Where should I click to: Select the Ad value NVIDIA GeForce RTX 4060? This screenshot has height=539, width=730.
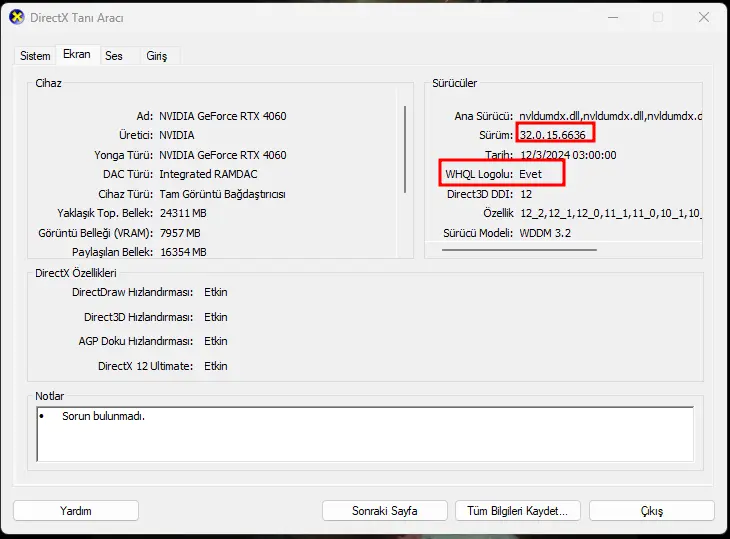point(223,116)
